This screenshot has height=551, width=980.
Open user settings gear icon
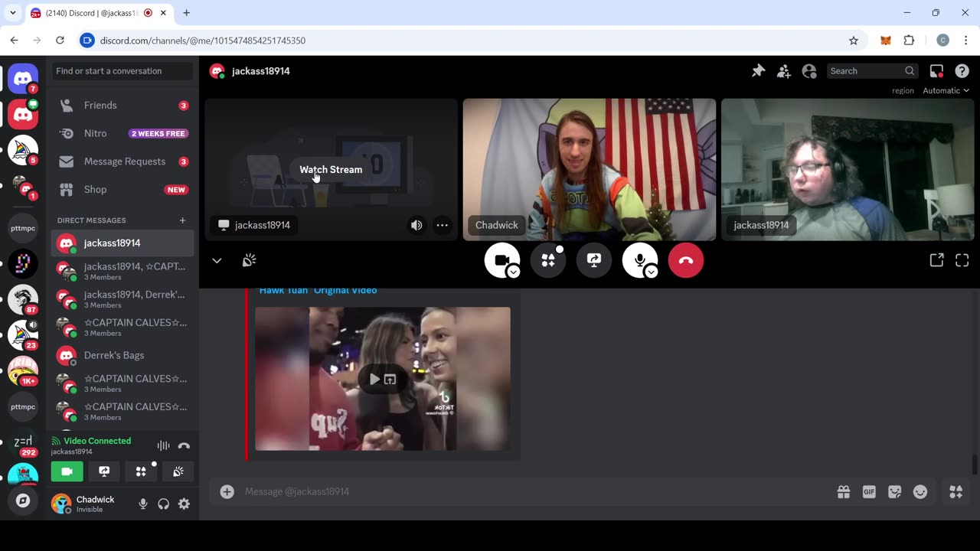[184, 504]
